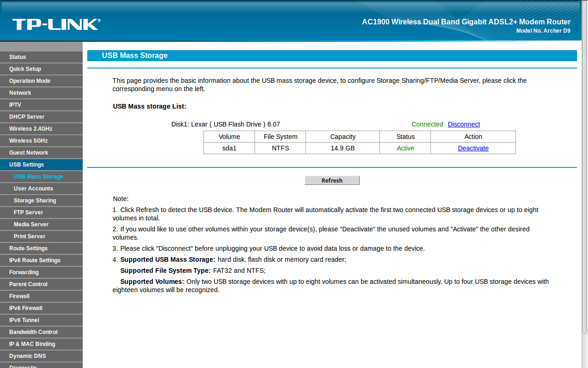The image size is (588, 368).
Task: Click the page vertical scrollbar
Action: (x=585, y=184)
